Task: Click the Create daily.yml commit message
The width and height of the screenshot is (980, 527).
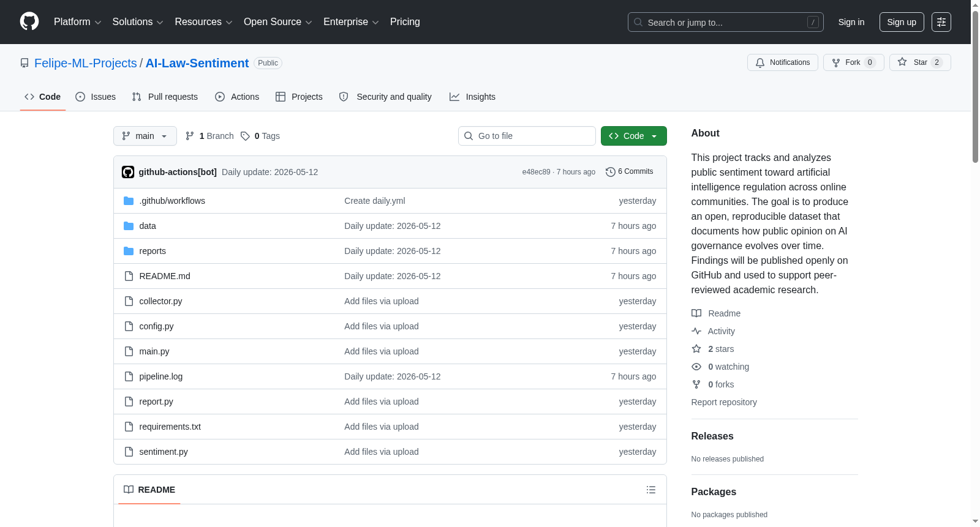Action: point(375,201)
